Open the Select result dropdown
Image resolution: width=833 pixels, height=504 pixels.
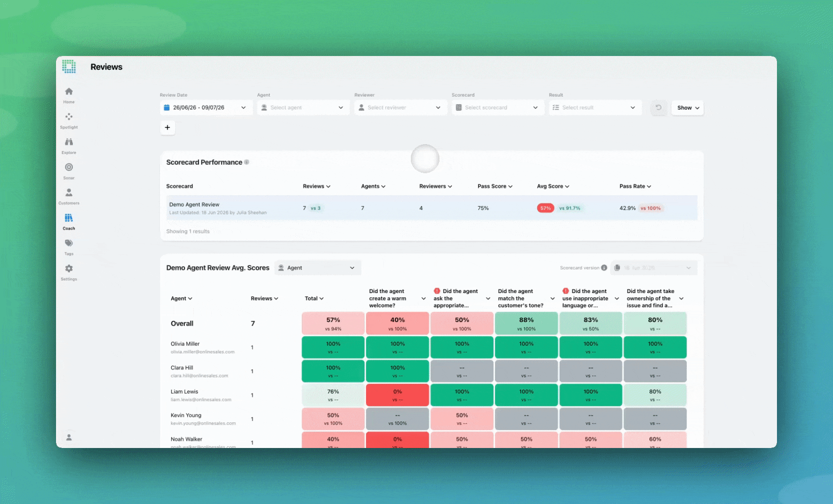tap(595, 107)
